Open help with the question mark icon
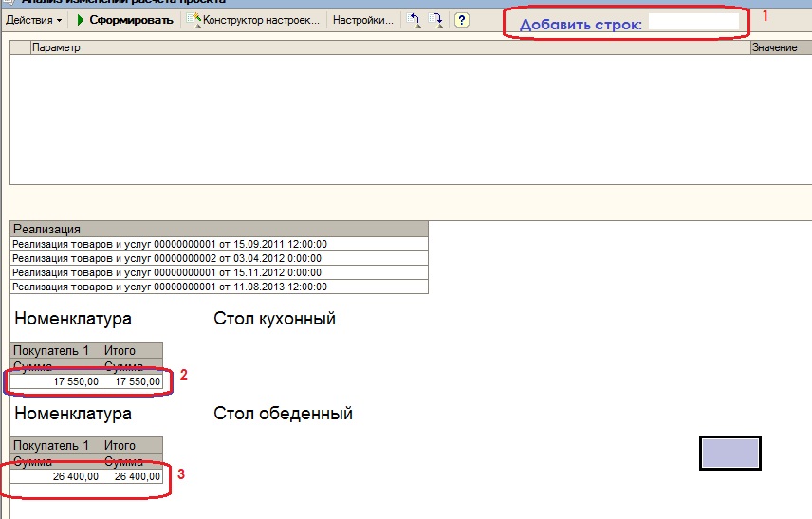This screenshot has width=812, height=519. click(x=462, y=20)
